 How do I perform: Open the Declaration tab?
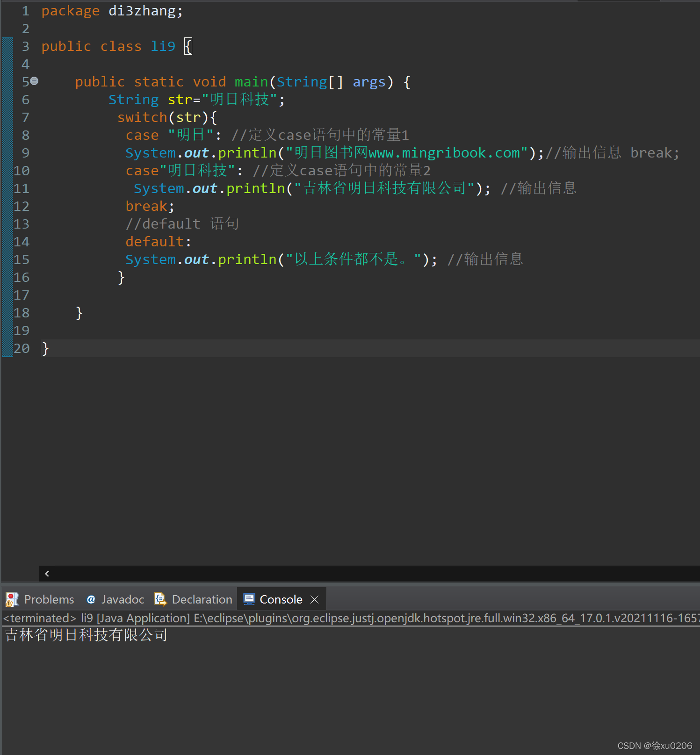click(193, 599)
